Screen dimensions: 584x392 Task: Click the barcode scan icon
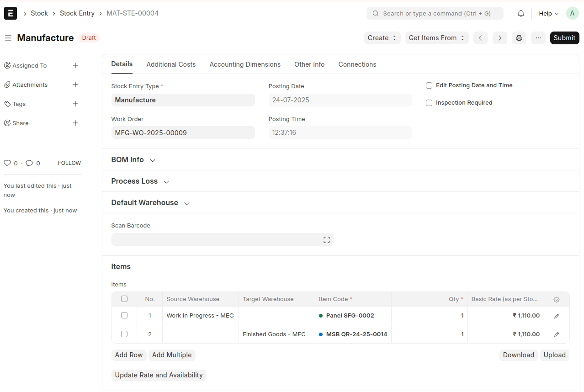coord(326,240)
